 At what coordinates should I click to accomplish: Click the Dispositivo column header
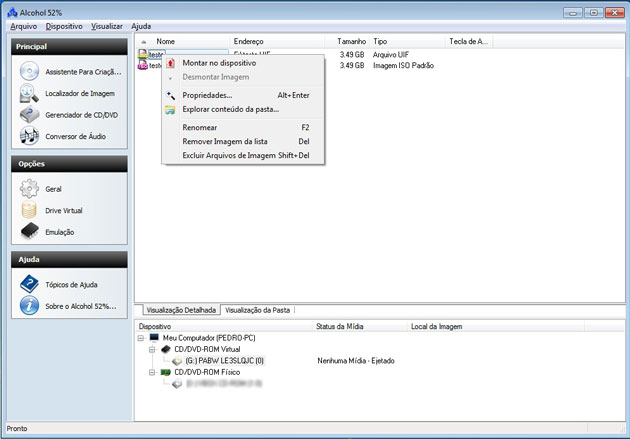[x=224, y=327]
